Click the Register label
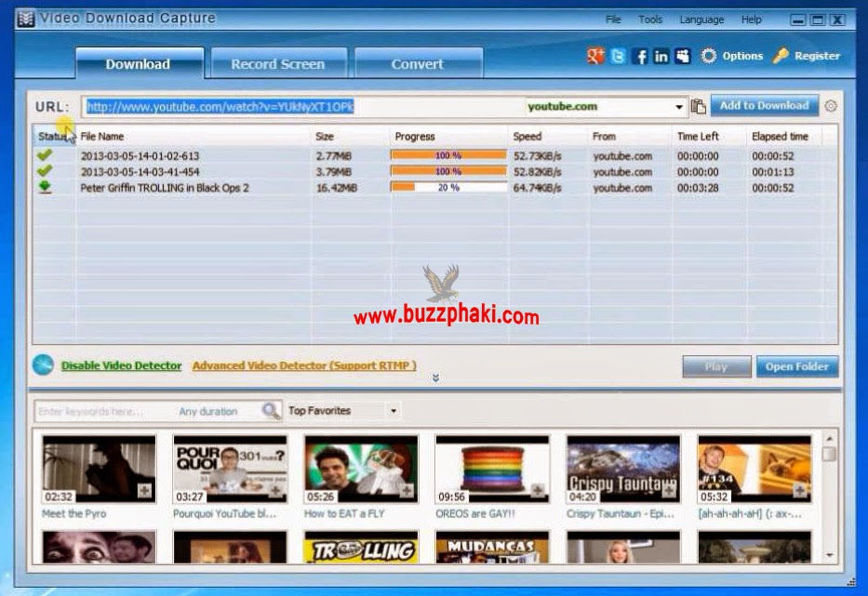The width and height of the screenshot is (868, 596). (x=817, y=56)
